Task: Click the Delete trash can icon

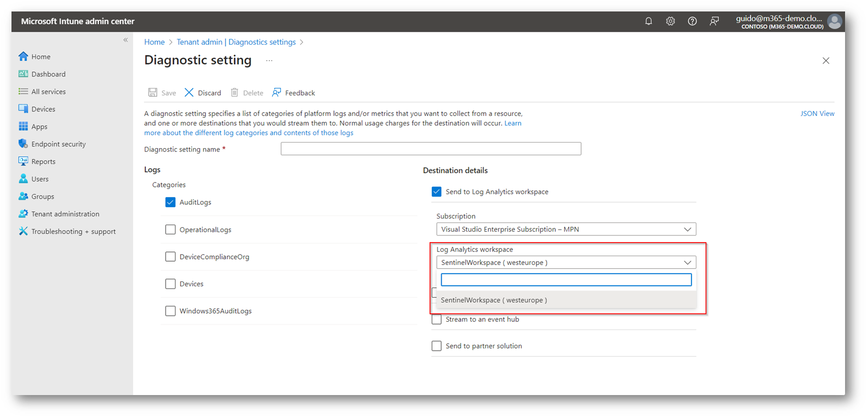Action: tap(234, 92)
